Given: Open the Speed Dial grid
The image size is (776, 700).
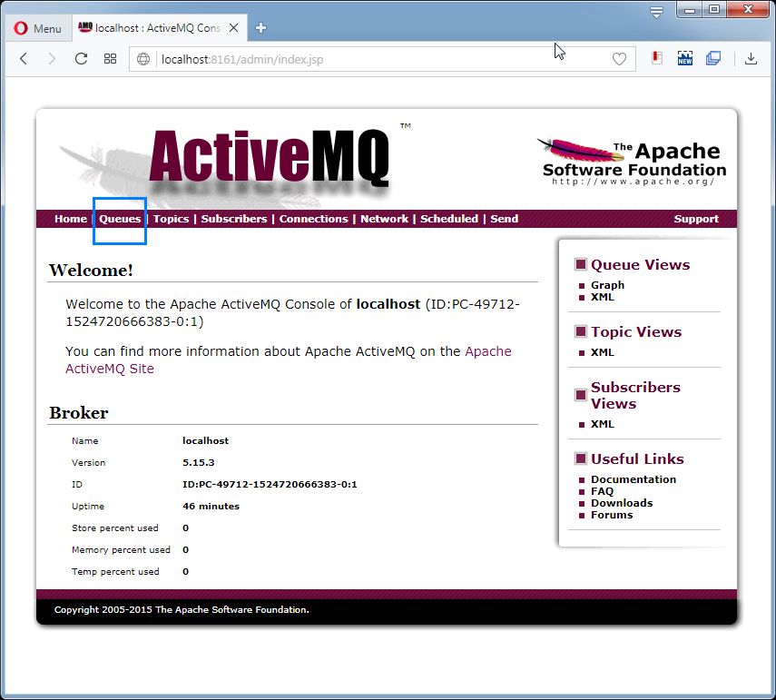Looking at the screenshot, I should click(x=111, y=59).
